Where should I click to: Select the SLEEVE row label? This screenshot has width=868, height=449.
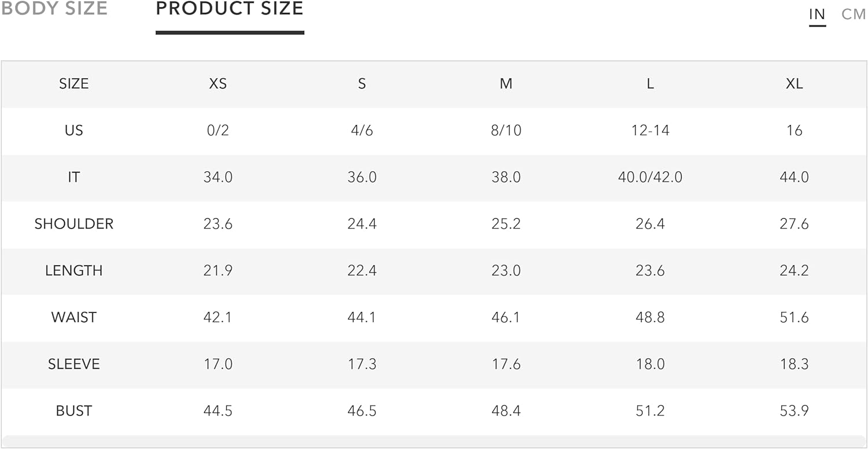point(73,365)
